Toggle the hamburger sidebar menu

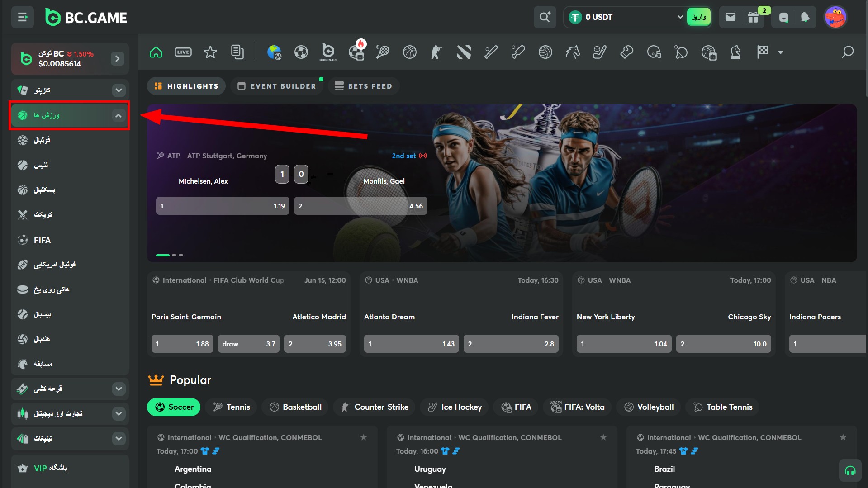pos(23,17)
